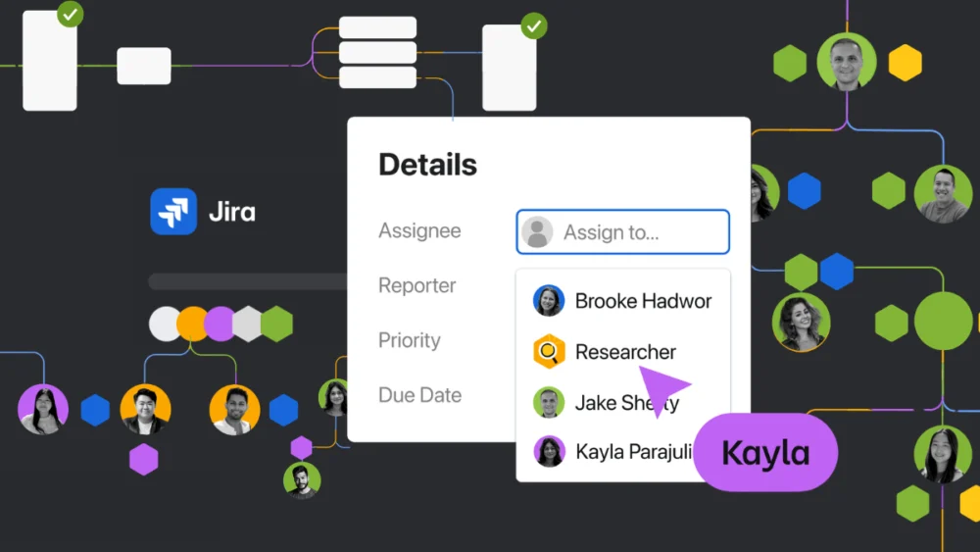Image resolution: width=980 pixels, height=552 pixels.
Task: Click the avatar beside Jake Shetty
Action: 549,403
